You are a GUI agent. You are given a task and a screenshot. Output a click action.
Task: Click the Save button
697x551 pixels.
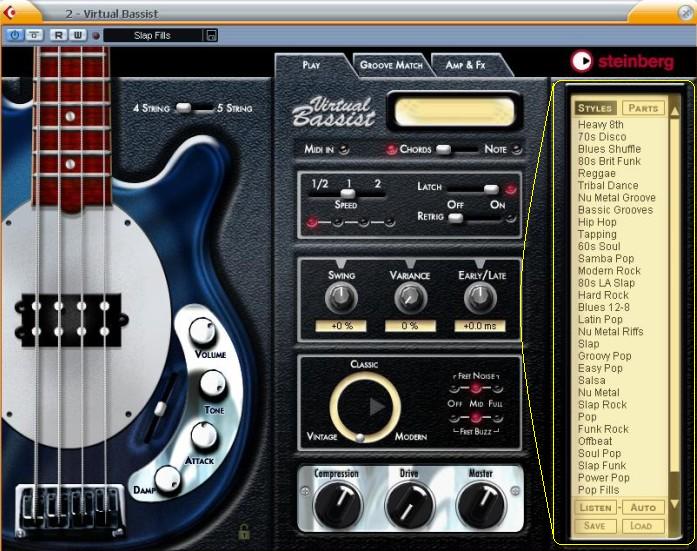click(595, 526)
